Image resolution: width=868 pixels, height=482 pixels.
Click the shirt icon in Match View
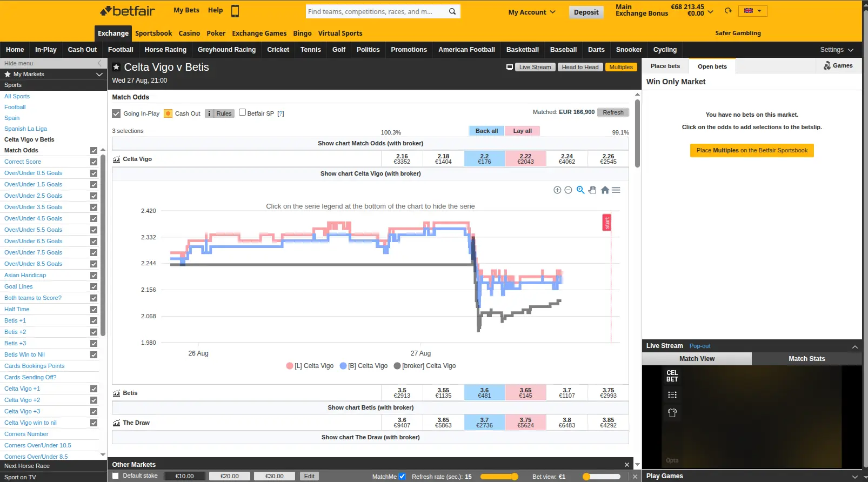[672, 413]
